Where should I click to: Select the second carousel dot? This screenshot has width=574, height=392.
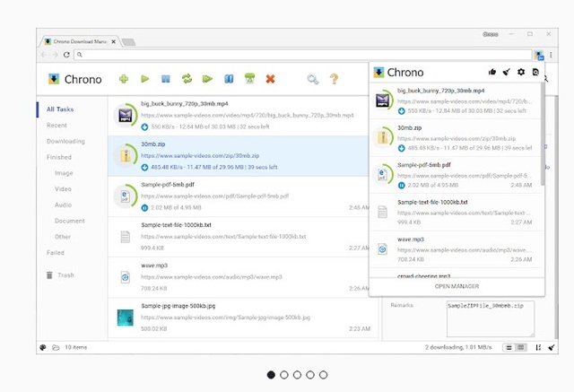[284, 375]
